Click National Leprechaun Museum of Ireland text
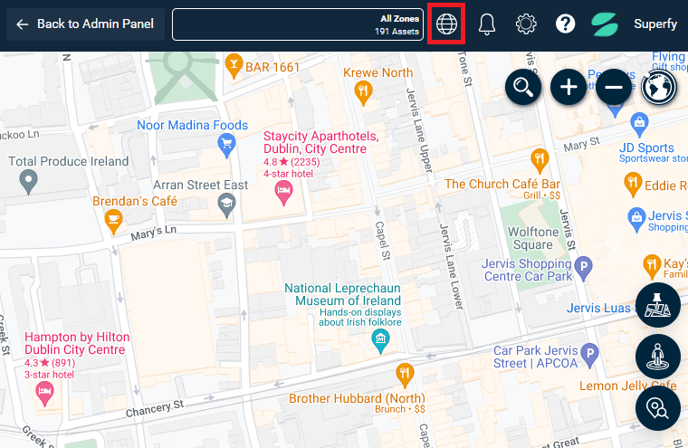This screenshot has width=688, height=448. pyautogui.click(x=343, y=294)
